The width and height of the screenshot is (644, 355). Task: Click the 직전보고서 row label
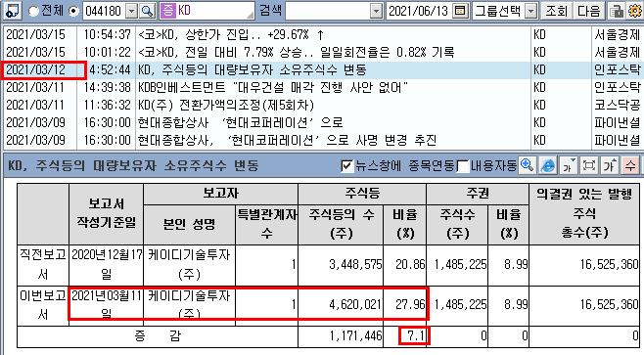pyautogui.click(x=43, y=265)
